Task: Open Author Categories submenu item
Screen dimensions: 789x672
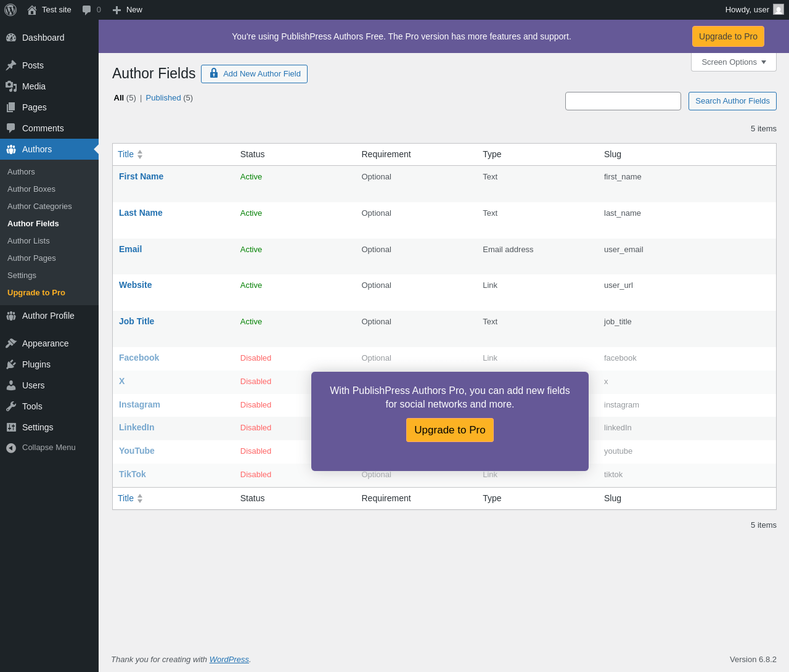Action: [x=39, y=207]
